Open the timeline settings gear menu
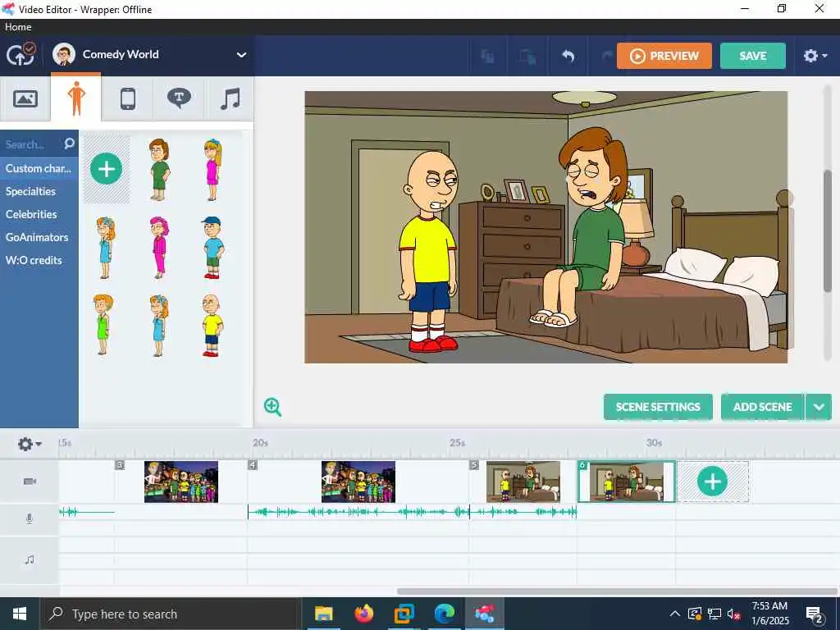This screenshot has height=630, width=840. coord(29,444)
